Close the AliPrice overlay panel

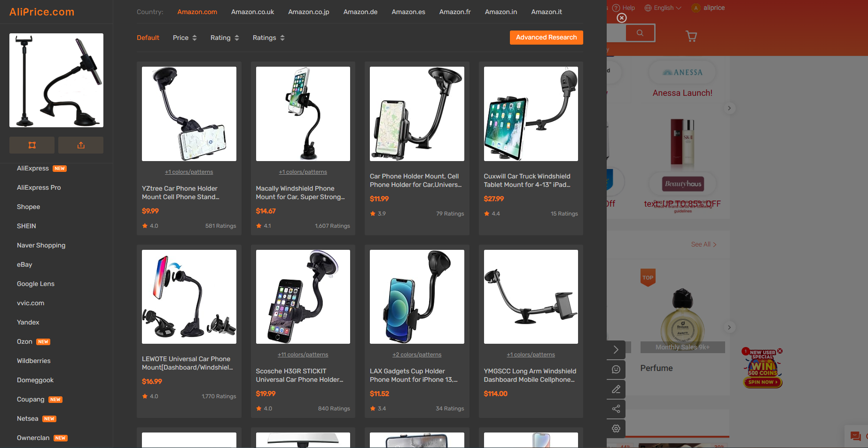pyautogui.click(x=622, y=18)
